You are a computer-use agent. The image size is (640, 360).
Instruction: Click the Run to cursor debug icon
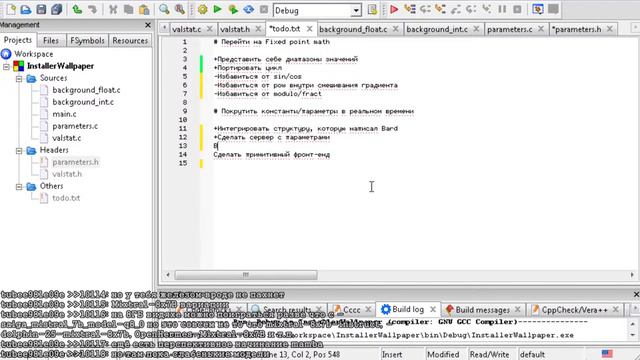pyautogui.click(x=409, y=9)
